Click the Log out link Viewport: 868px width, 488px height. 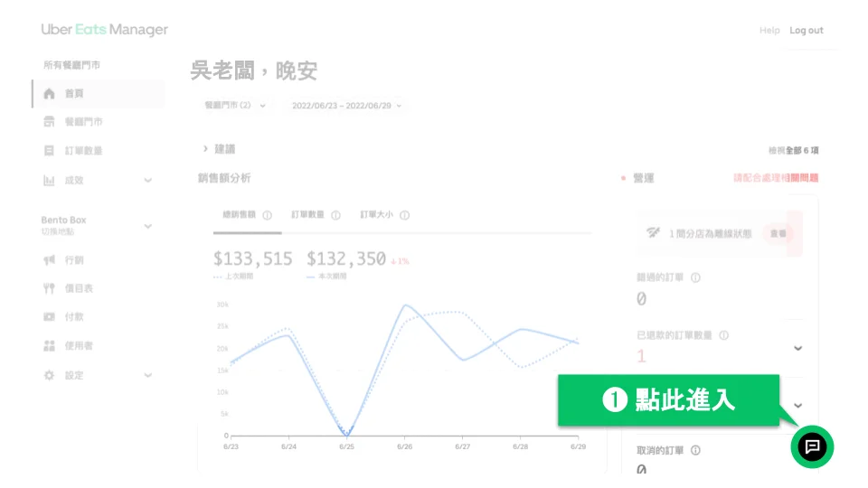(x=806, y=30)
